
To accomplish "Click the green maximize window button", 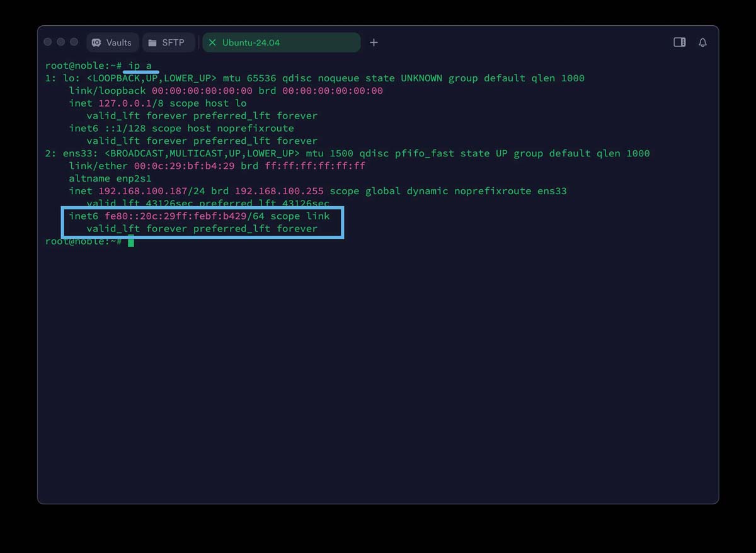I will (x=74, y=42).
